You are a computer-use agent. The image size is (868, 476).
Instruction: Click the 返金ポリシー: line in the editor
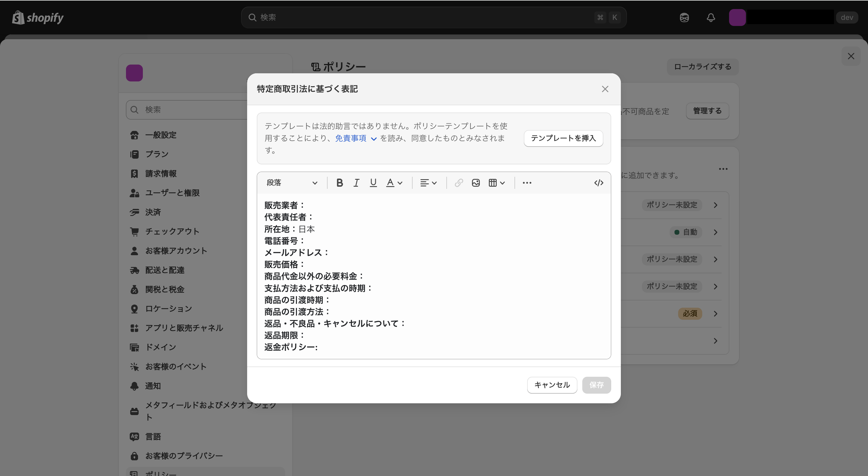291,347
